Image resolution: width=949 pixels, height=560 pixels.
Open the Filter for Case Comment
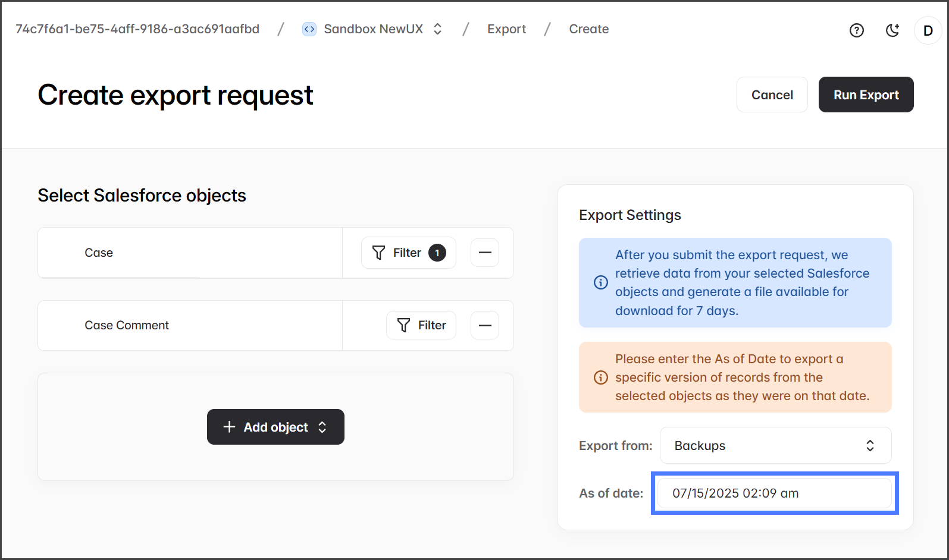pyautogui.click(x=421, y=325)
